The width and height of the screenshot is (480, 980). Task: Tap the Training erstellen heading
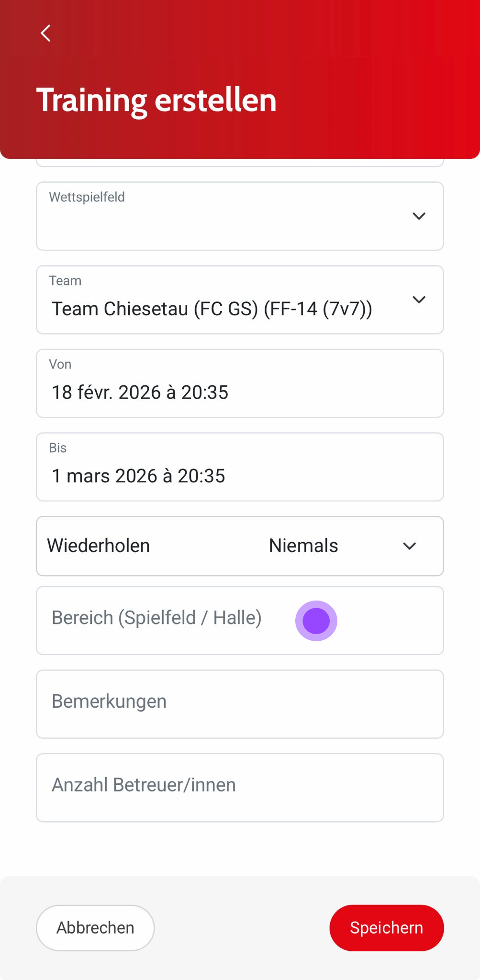click(156, 100)
